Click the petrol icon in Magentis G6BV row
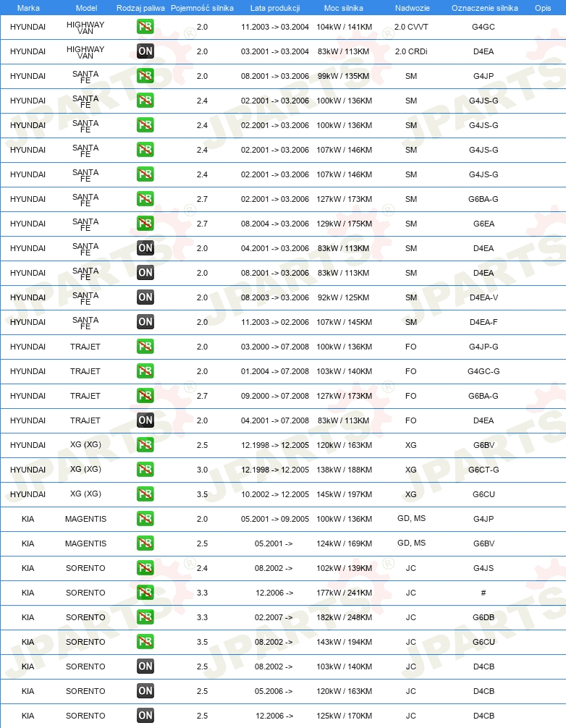This screenshot has width=566, height=728. pos(145,543)
